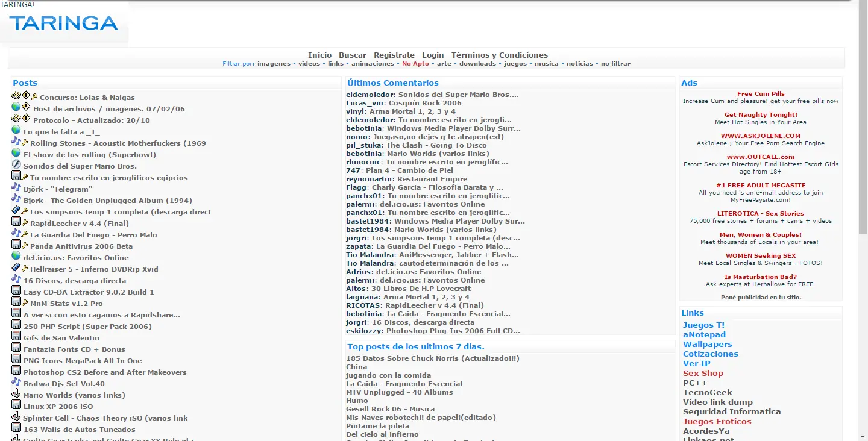Open the 'aNotepad' sidebar link
This screenshot has height=441, width=868.
[x=704, y=335]
